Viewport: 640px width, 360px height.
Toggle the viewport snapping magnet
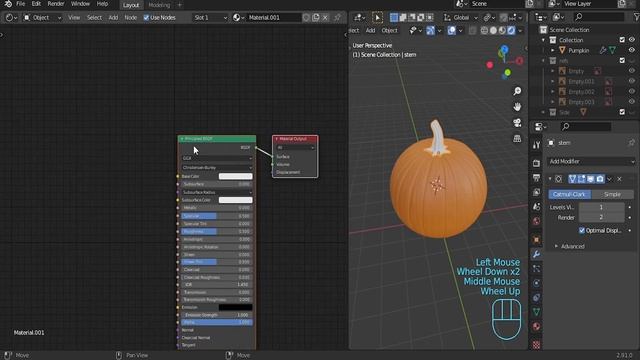503,18
